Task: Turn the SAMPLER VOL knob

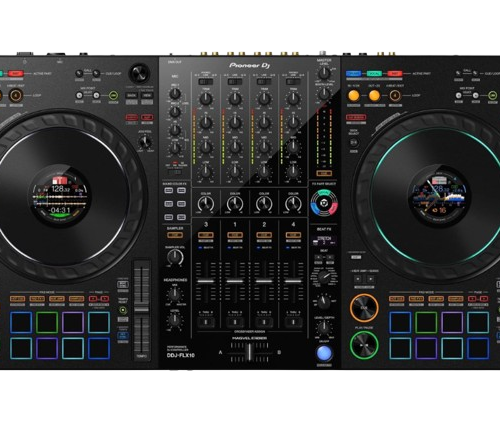Action: coord(175,257)
